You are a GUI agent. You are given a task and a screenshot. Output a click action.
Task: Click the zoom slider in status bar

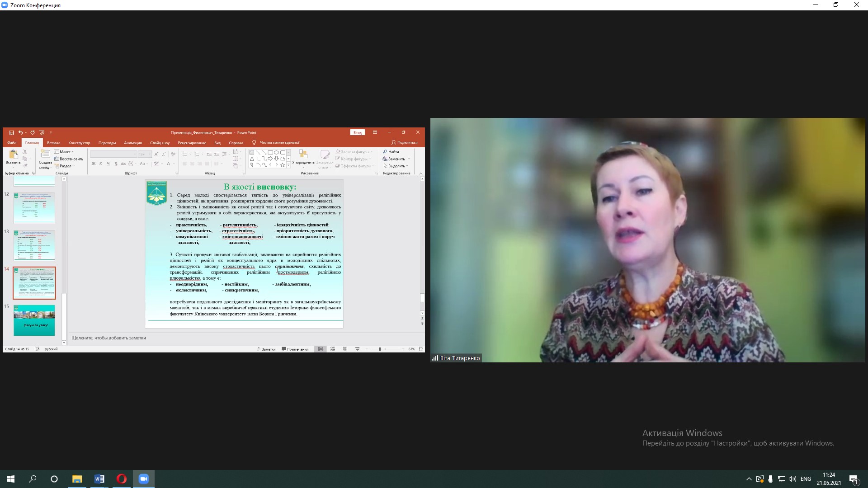[380, 349]
